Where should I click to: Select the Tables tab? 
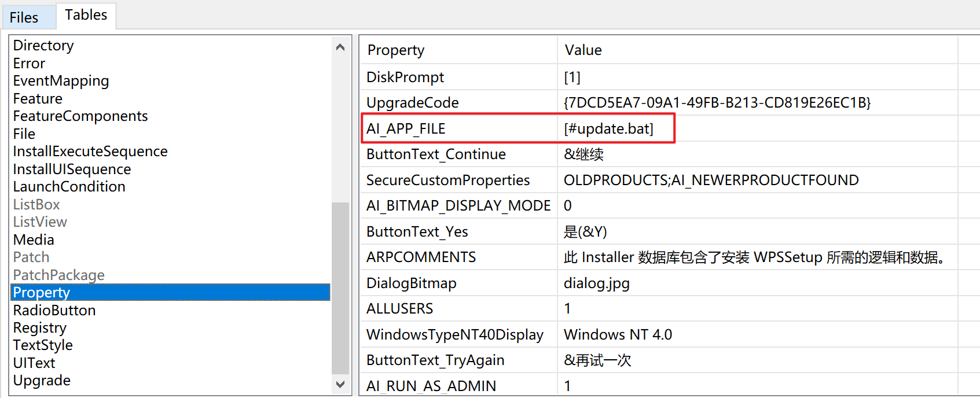coord(86,15)
